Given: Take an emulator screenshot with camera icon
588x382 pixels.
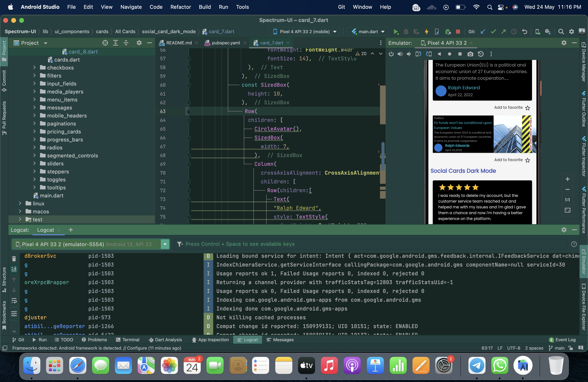Looking at the screenshot, I should pyautogui.click(x=470, y=54).
